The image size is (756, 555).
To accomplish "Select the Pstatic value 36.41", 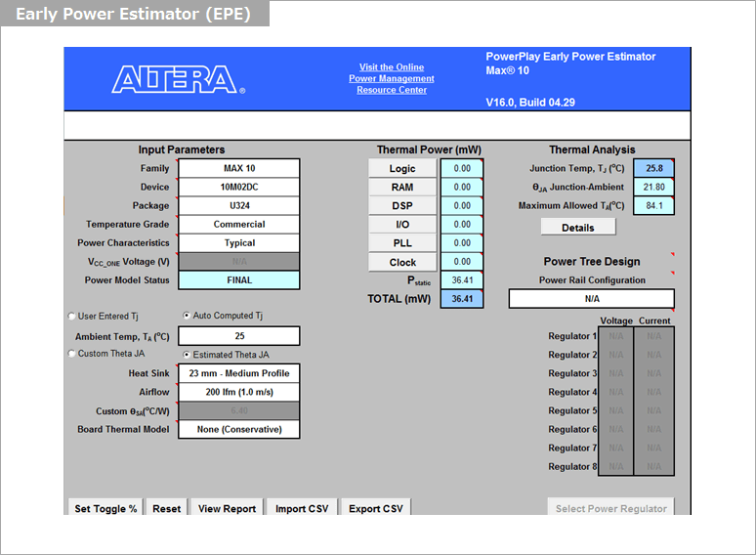I will 462,280.
